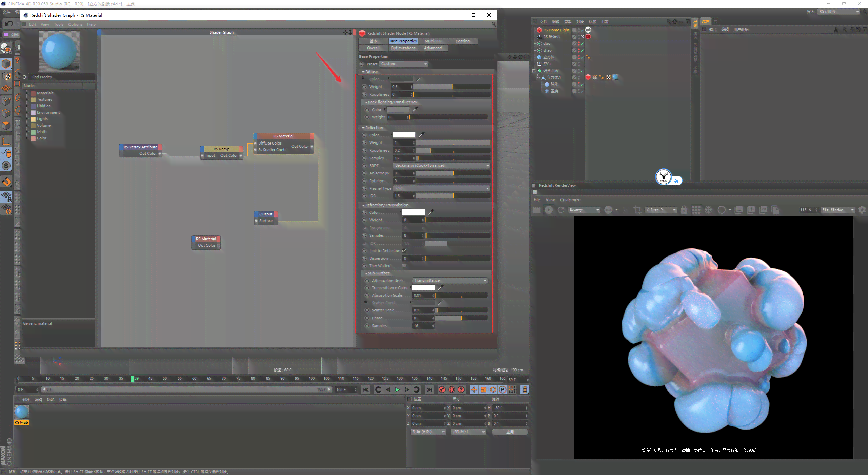Toggle the Diffuse section visibility checkbox
This screenshot has width=868, height=475.
[x=362, y=71]
